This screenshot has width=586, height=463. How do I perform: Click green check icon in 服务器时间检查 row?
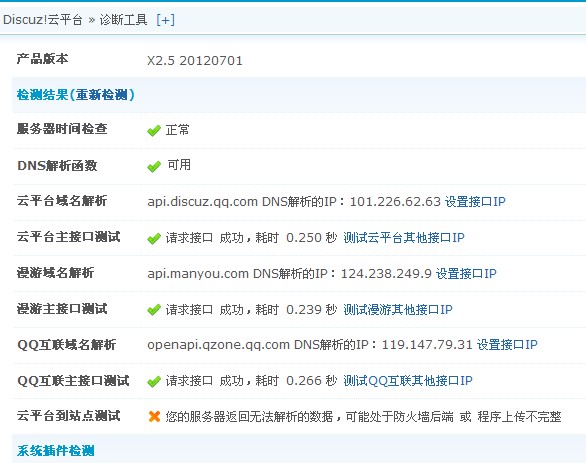pos(154,131)
